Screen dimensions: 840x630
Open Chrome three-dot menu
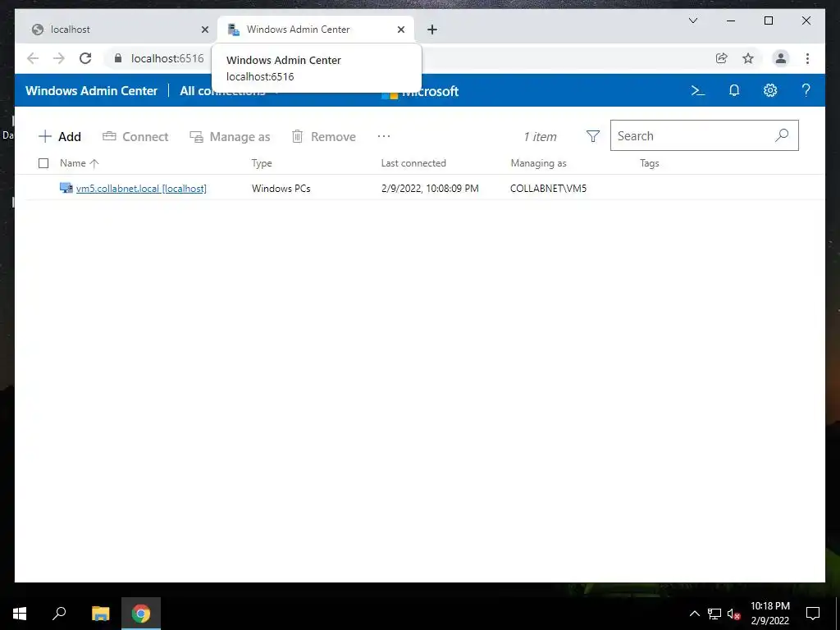click(807, 58)
